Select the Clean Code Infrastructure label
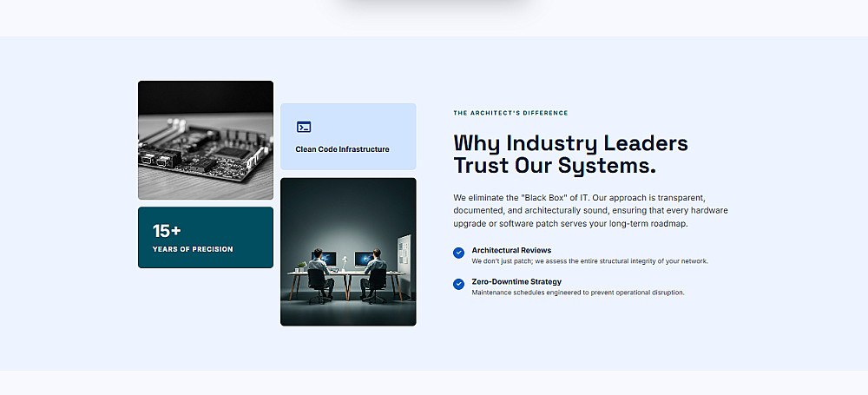The height and width of the screenshot is (395, 868). 342,149
